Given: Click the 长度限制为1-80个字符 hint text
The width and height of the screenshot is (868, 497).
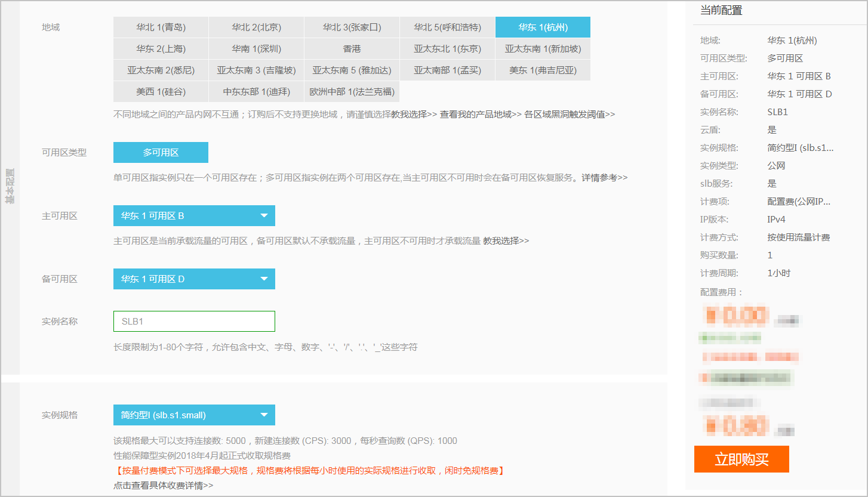Looking at the screenshot, I should coord(266,347).
